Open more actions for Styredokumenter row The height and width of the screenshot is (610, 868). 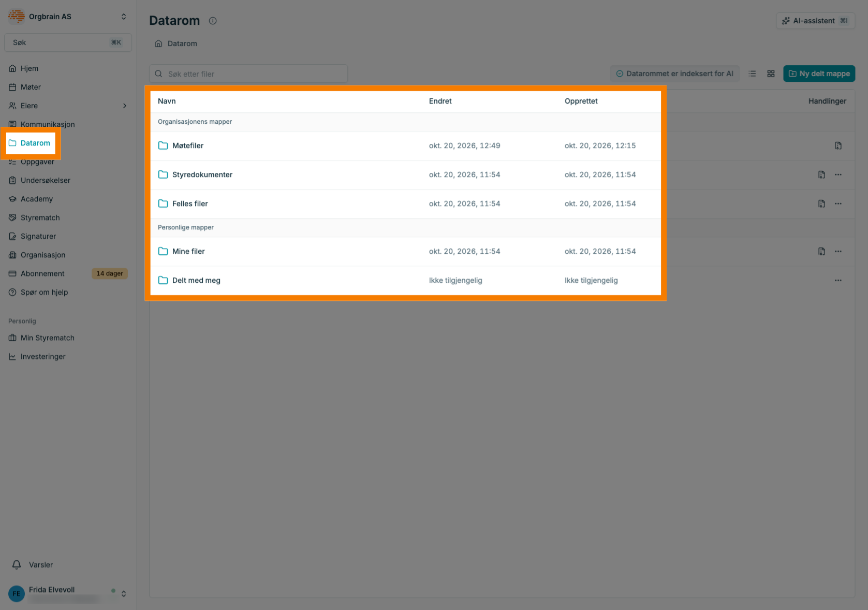838,175
